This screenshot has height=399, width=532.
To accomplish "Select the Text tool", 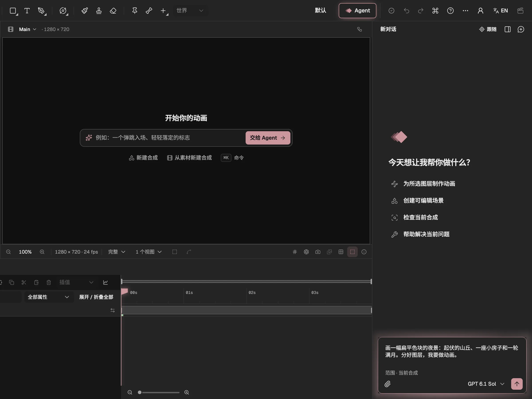I will (27, 11).
